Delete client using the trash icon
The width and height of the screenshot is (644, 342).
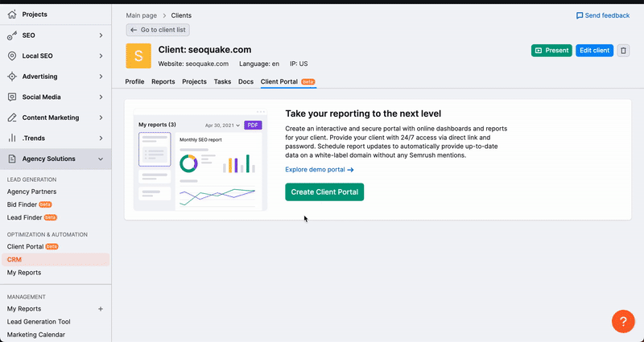(x=623, y=51)
